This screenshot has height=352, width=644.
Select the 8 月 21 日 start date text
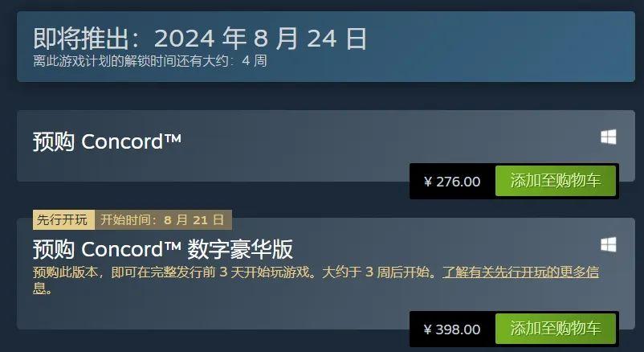click(194, 220)
